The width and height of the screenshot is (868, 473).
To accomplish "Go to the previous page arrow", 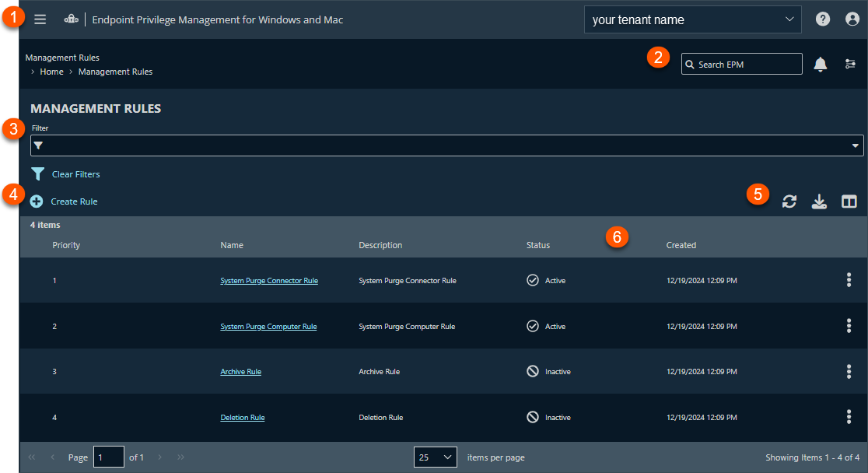I will point(53,457).
